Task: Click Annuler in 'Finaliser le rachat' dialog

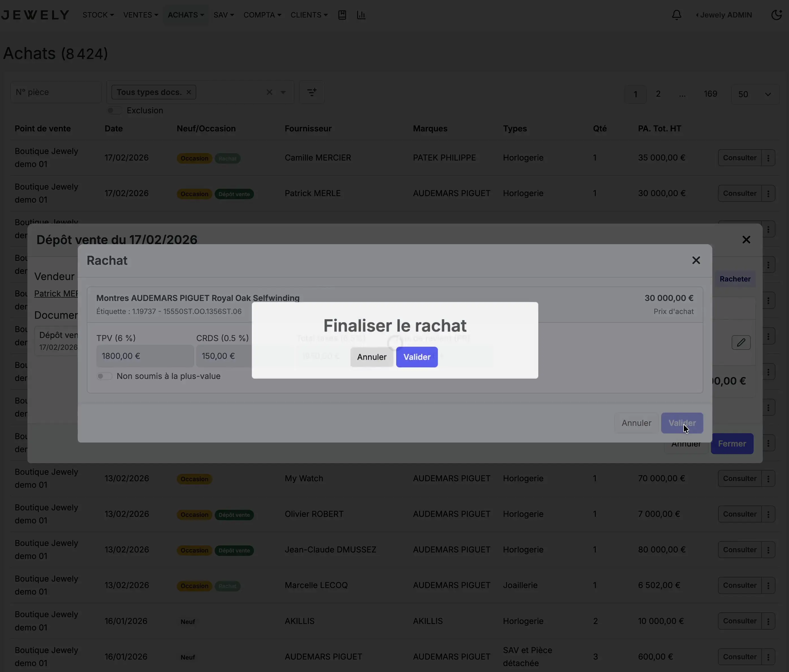Action: [372, 357]
